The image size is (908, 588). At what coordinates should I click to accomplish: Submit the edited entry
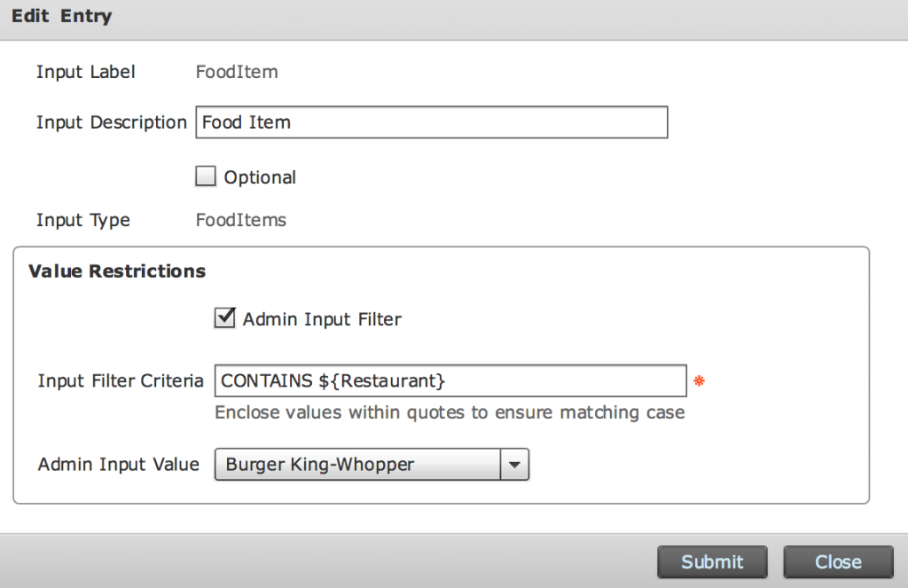[712, 561]
